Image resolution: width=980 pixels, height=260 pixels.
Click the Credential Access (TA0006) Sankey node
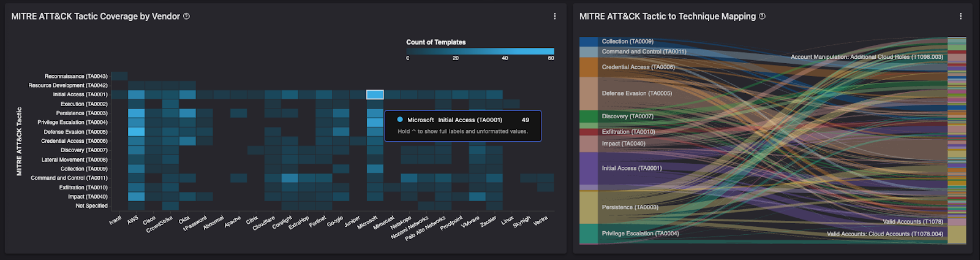[x=589, y=67]
